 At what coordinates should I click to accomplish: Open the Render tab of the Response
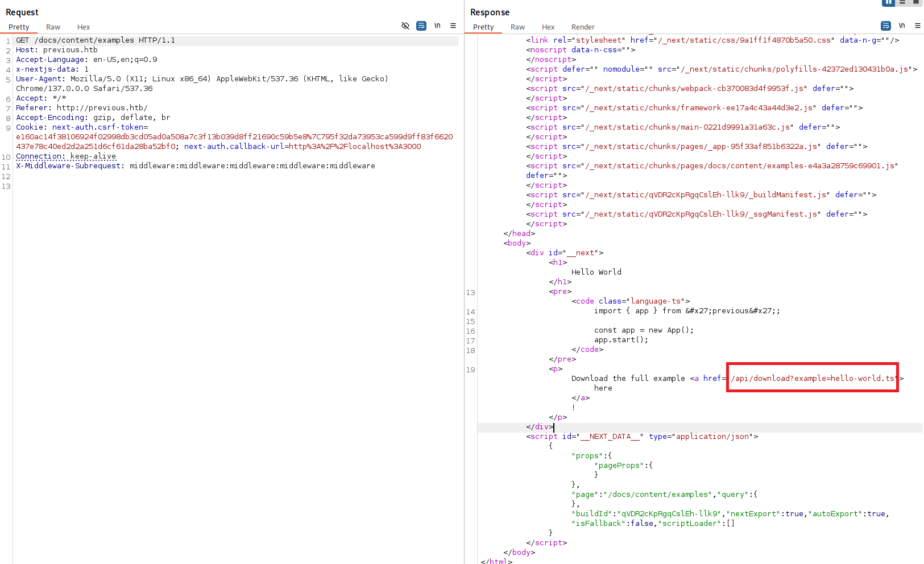point(583,27)
